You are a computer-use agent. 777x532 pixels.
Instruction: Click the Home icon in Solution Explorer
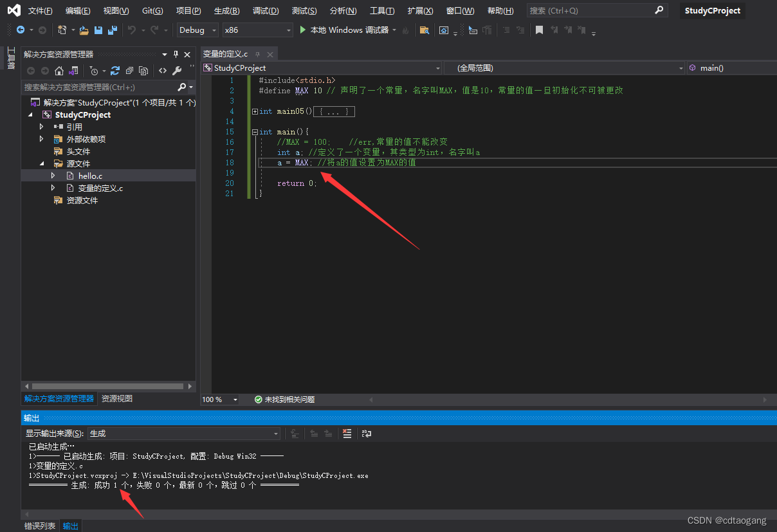pyautogui.click(x=59, y=71)
